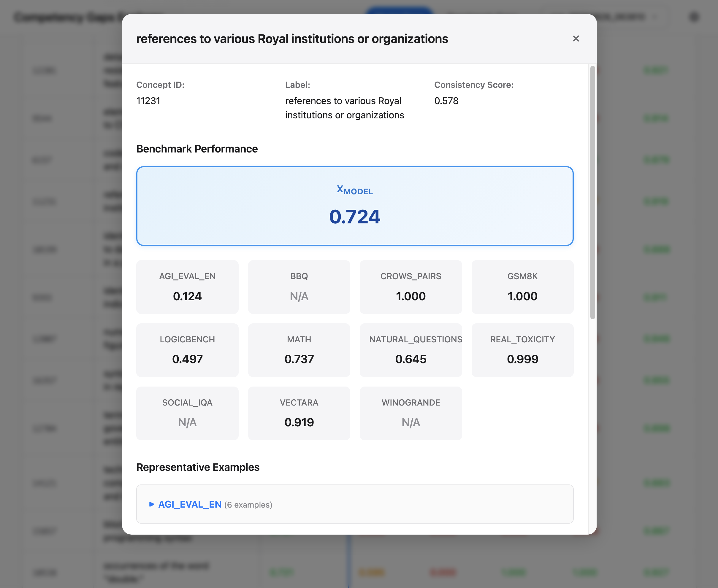
Task: Select the REAL_TOXICITY score card
Action: (x=522, y=350)
